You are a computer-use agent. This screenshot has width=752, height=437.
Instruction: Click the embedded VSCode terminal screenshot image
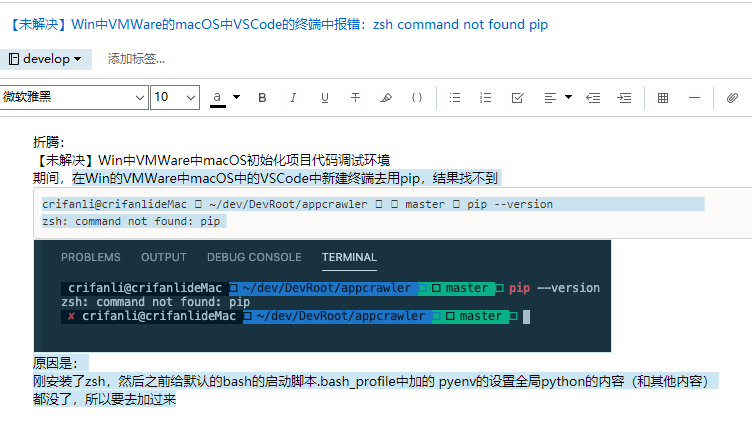(x=322, y=296)
